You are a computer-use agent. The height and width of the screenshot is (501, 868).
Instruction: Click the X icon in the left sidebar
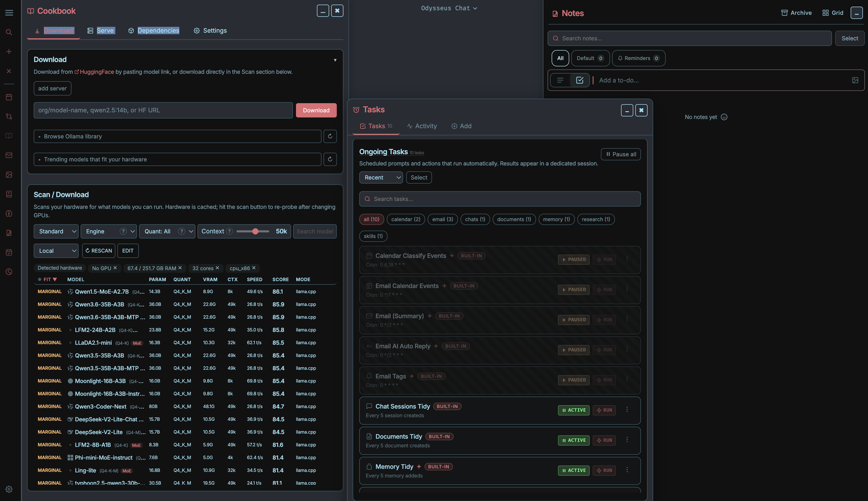click(9, 71)
